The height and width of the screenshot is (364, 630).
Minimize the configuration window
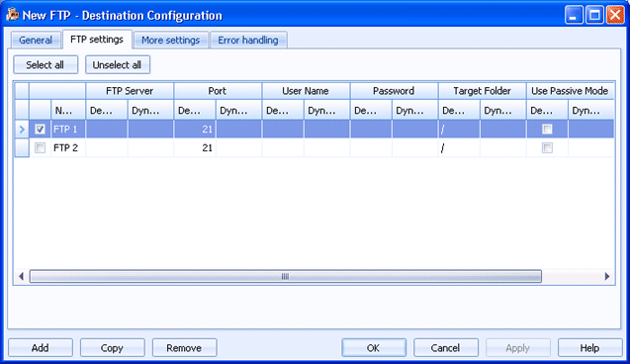click(x=574, y=15)
